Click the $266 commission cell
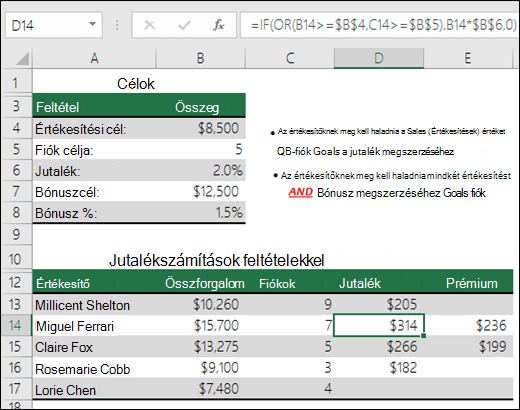Image resolution: width=520 pixels, height=410 pixels. (379, 347)
